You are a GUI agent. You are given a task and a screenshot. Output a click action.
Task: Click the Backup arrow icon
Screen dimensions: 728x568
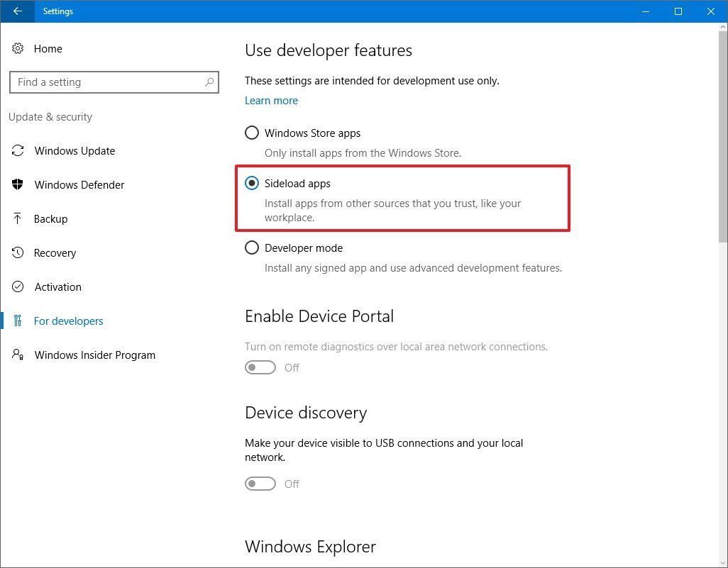tap(18, 218)
